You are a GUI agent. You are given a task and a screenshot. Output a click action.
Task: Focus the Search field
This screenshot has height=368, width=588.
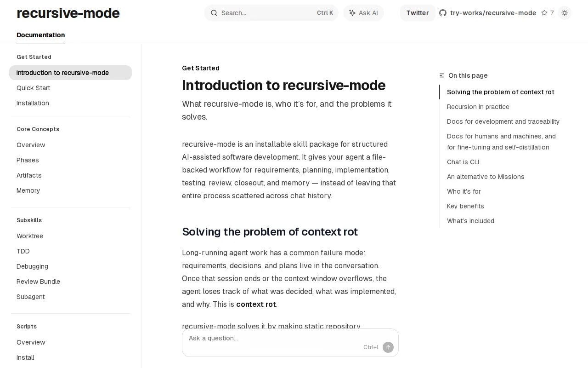click(x=271, y=13)
